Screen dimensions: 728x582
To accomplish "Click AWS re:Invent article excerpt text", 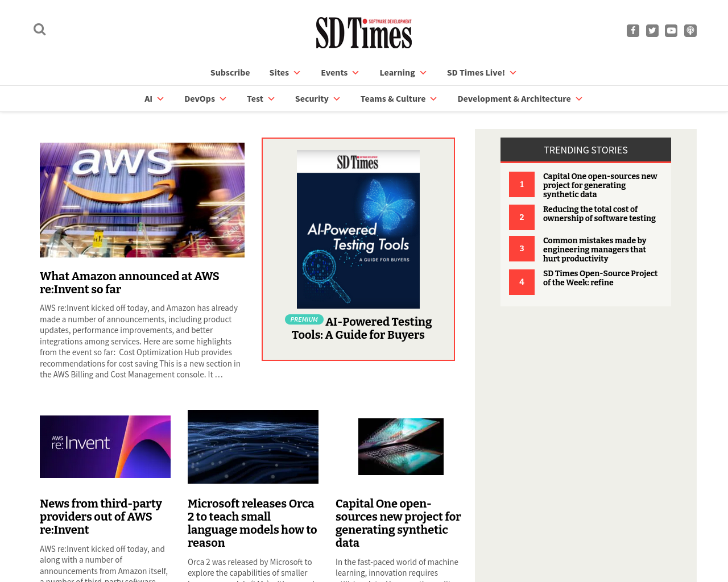I will pos(141,341).
